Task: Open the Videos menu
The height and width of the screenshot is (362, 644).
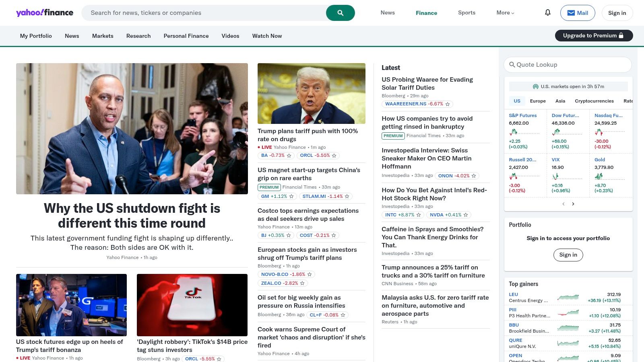Action: (230, 36)
